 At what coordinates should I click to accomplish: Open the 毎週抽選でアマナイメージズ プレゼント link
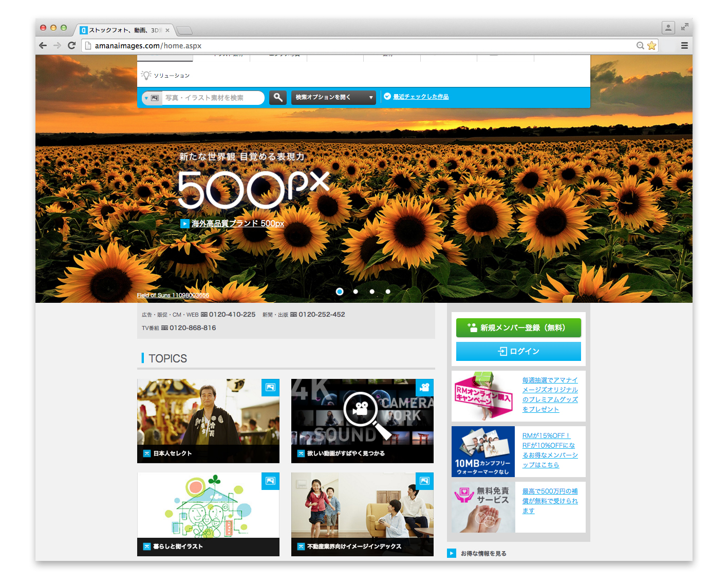pos(550,395)
